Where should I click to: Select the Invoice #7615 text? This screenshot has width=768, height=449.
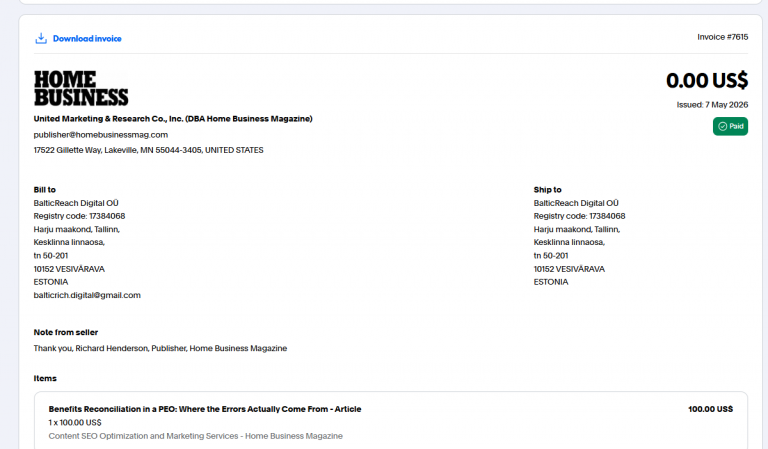click(722, 37)
